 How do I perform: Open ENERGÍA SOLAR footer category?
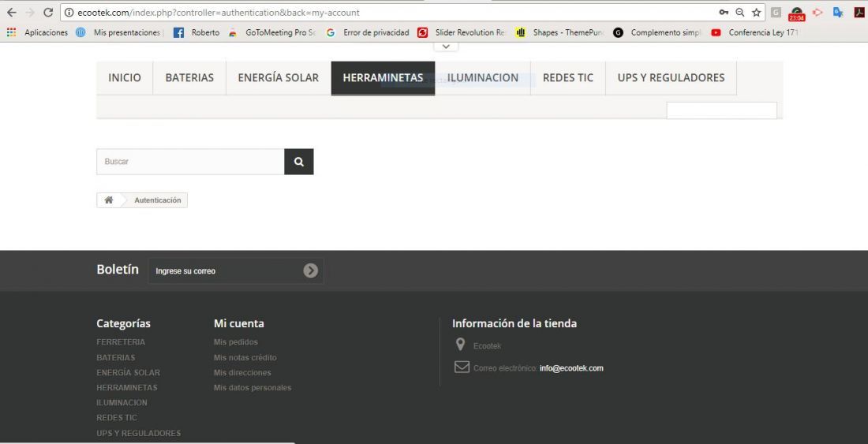point(129,373)
